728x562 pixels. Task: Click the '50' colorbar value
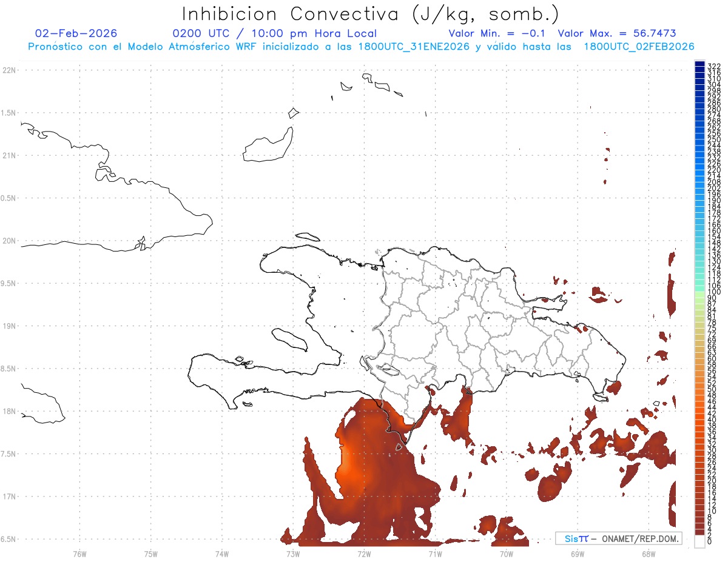click(712, 389)
